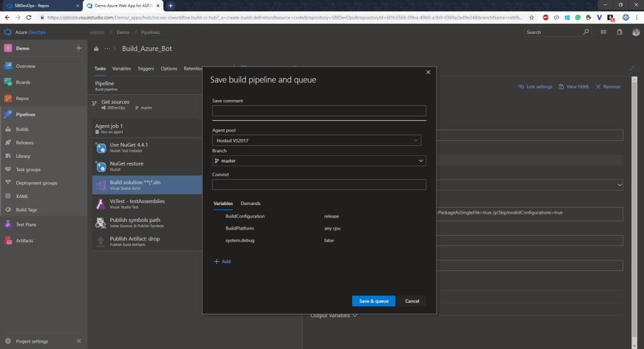The height and width of the screenshot is (349, 644).
Task: Click Pipelines breadcrumb link
Action: pos(150,32)
